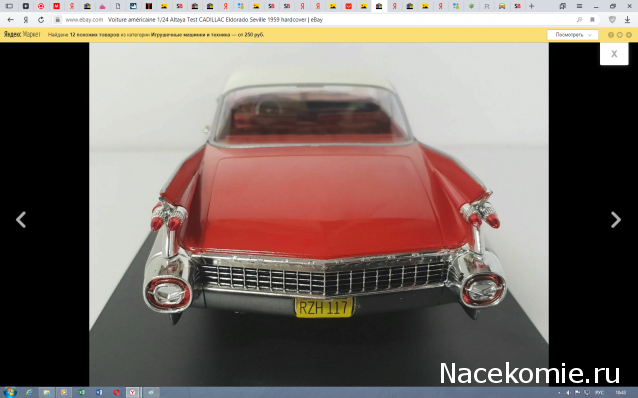Show the next car photo
The width and height of the screenshot is (638, 398).
point(616,220)
